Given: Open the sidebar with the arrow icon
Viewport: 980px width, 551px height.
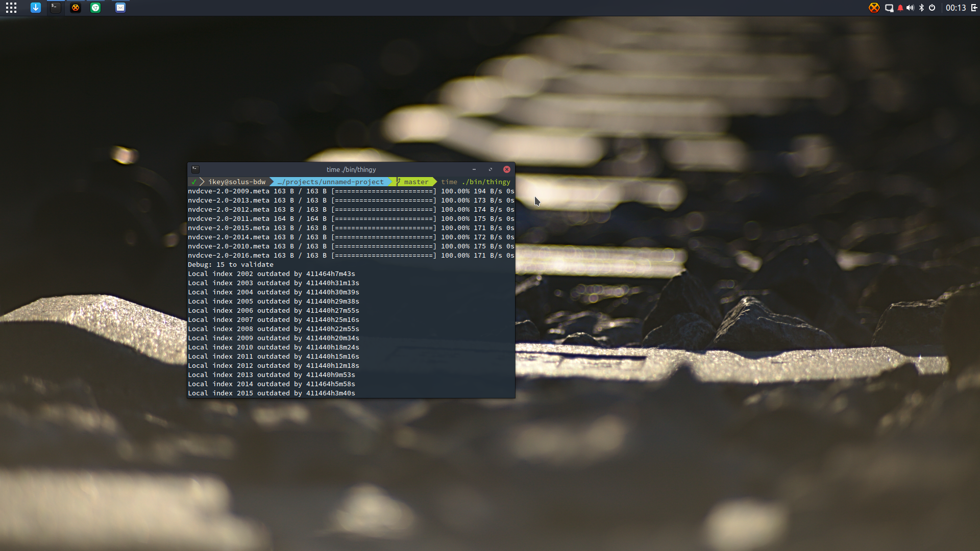Looking at the screenshot, I should coord(974,8).
